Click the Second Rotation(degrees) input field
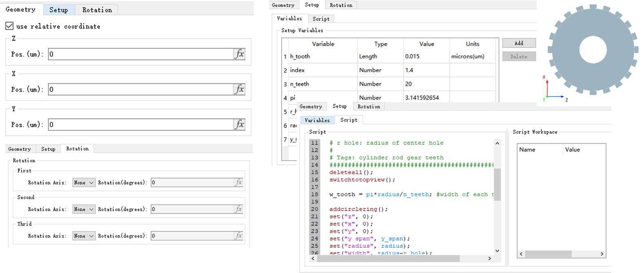 (192, 209)
